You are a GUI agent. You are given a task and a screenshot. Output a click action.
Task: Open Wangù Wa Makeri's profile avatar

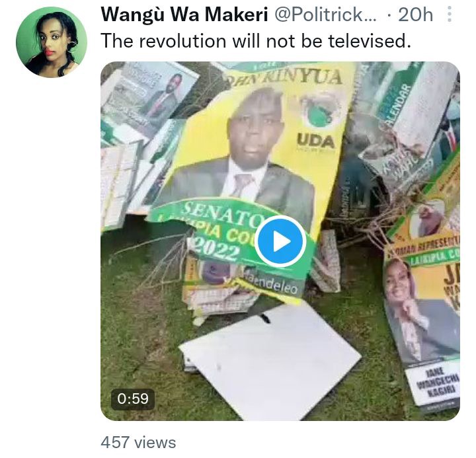pos(52,42)
